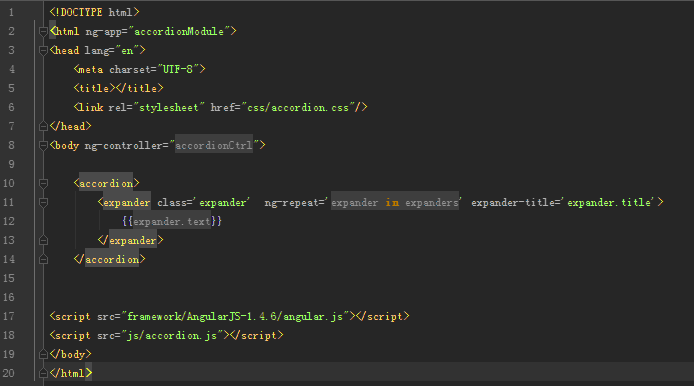
Task: Click the lang="en" attribute value
Action: click(127, 50)
